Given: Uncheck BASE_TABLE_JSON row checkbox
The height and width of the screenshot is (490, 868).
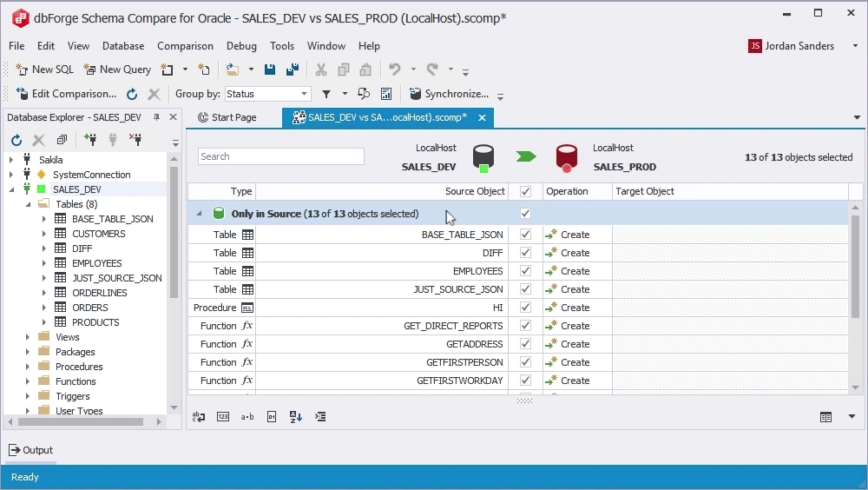Looking at the screenshot, I should 525,235.
